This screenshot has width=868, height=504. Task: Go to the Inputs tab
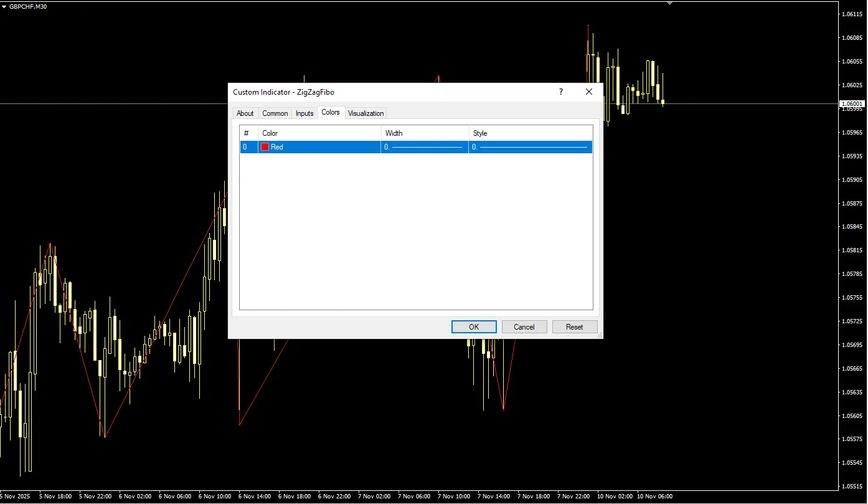[304, 113]
